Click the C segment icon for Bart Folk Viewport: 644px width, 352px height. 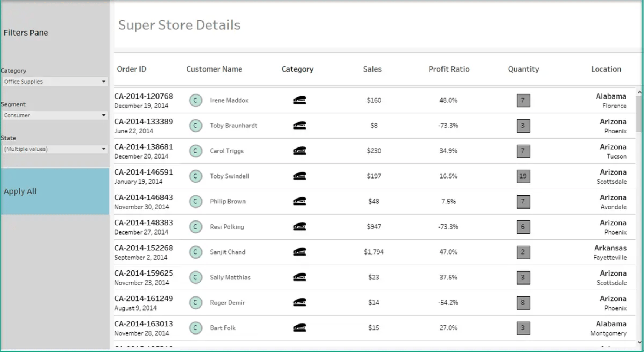tap(195, 328)
